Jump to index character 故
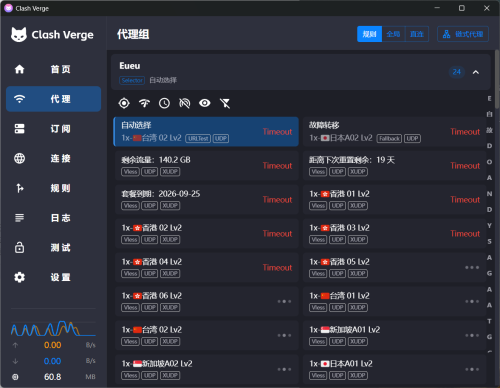This screenshot has height=388, width=500. click(489, 130)
